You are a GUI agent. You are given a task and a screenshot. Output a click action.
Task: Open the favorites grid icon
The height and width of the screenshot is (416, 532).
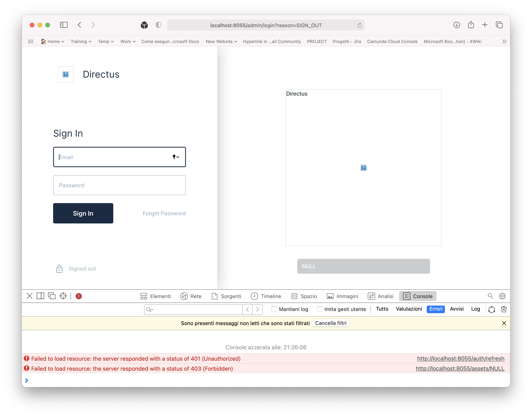point(30,41)
